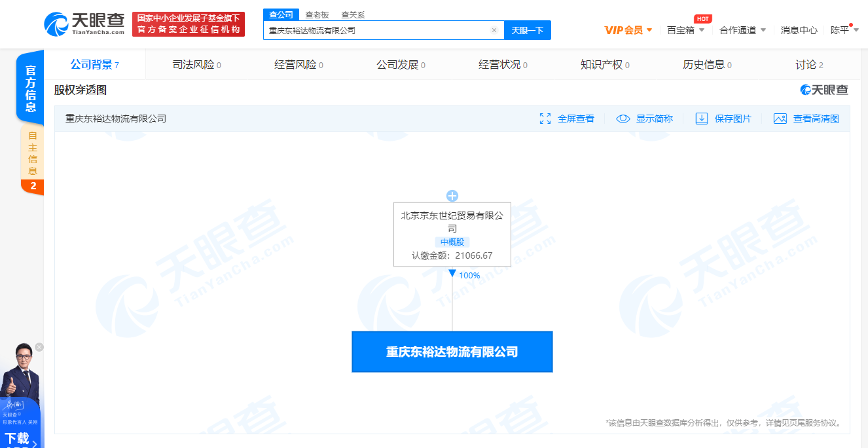868x448 pixels.
Task: Click 重庆东裕达物流有限公司 in the chart header
Action: click(116, 119)
